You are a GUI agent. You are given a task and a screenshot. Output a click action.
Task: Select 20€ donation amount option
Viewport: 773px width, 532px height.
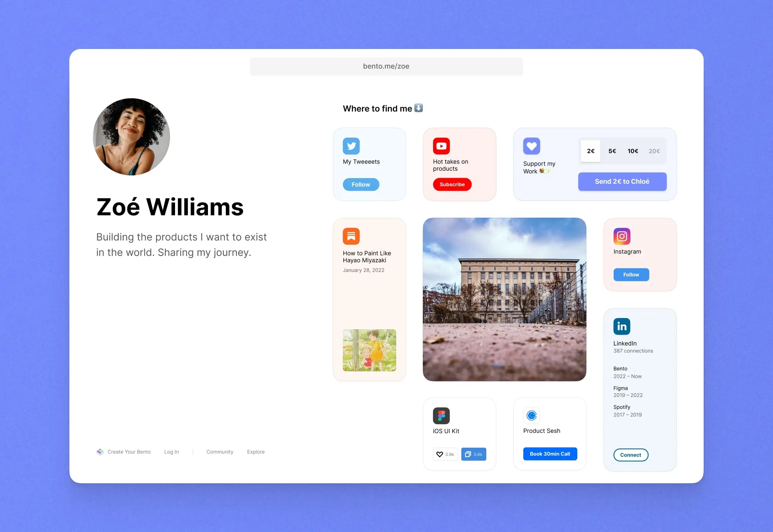(x=654, y=151)
